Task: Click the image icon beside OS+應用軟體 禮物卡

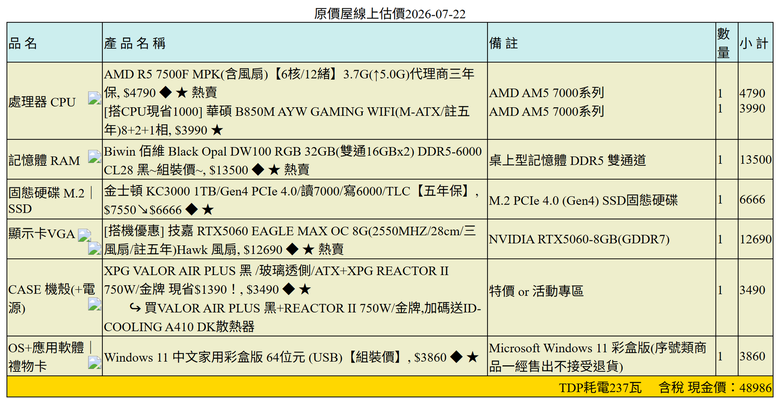Action: point(95,363)
